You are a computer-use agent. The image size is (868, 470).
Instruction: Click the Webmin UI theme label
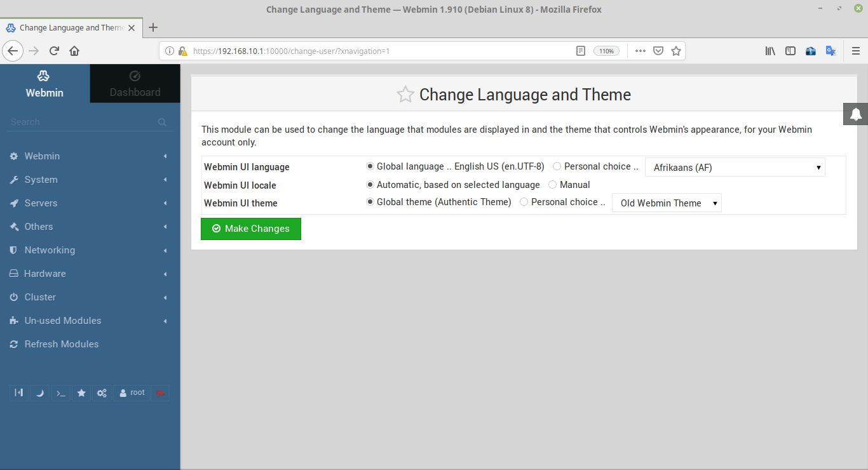[x=241, y=203]
